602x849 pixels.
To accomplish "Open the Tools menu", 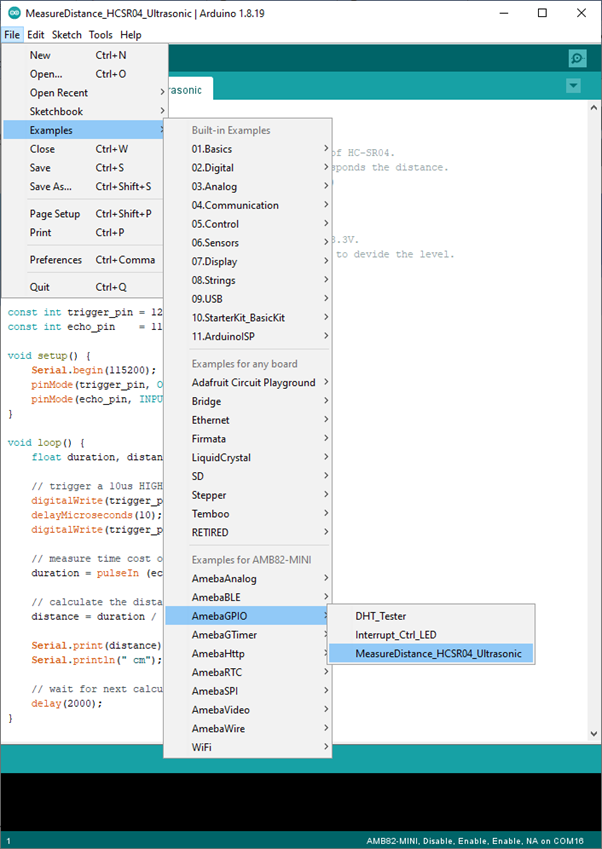I will coord(100,35).
